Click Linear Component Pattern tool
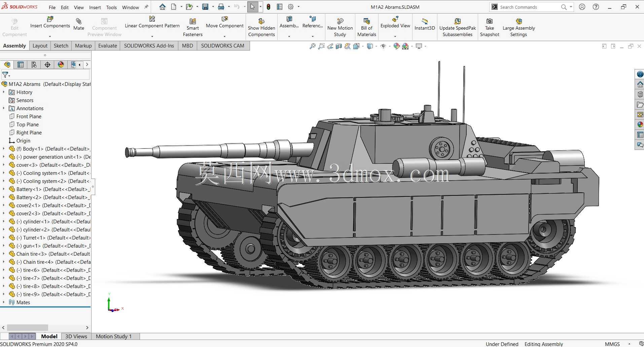This screenshot has width=644, height=347. pyautogui.click(x=152, y=23)
